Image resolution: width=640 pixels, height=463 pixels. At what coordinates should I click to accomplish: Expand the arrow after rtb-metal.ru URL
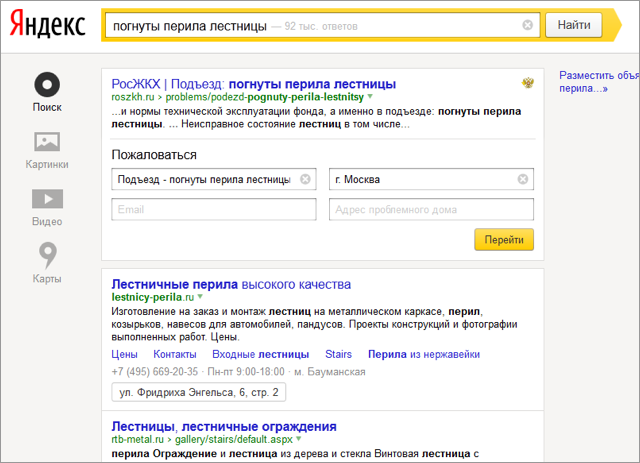(x=299, y=439)
